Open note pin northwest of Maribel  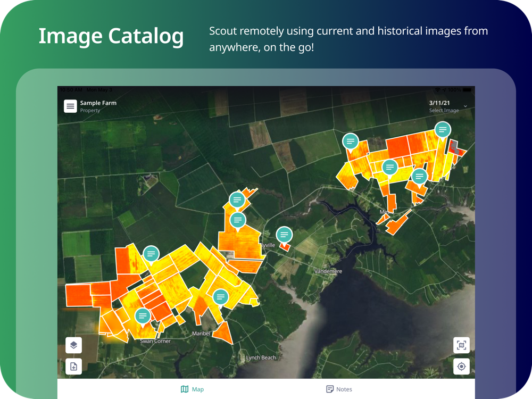(221, 297)
